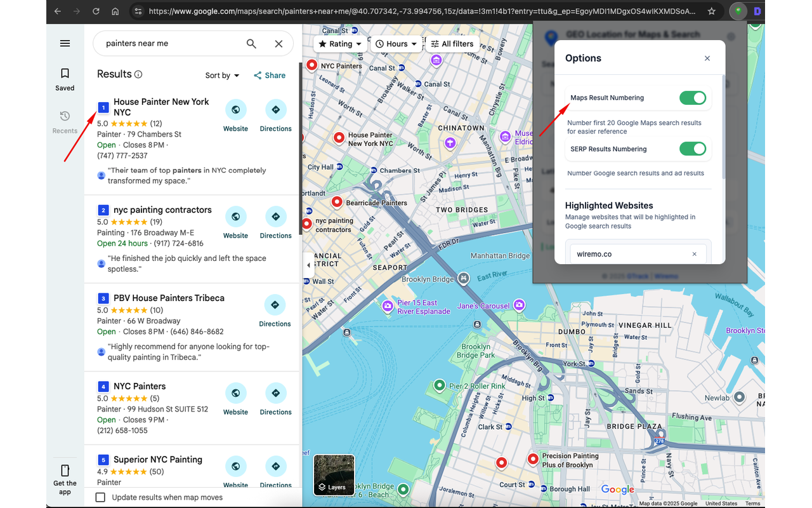Viewport: 812px width, 508px height.
Task: Open the Sort by dropdown
Action: (222, 76)
